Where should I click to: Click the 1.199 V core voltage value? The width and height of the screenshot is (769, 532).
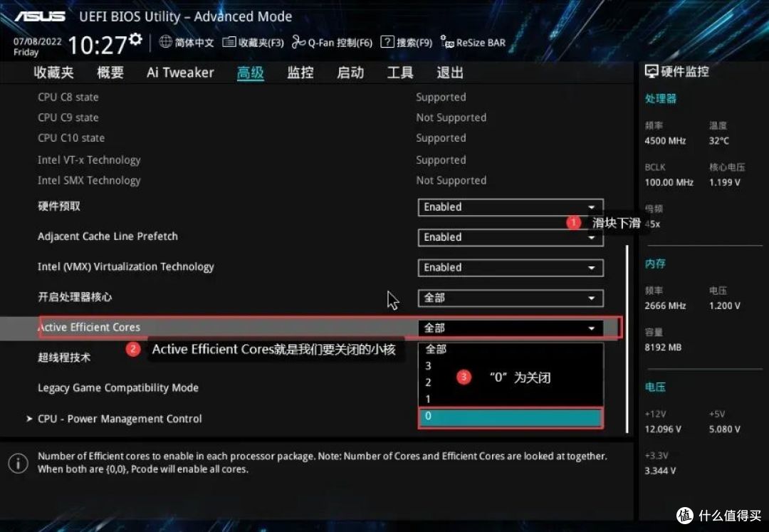click(724, 182)
